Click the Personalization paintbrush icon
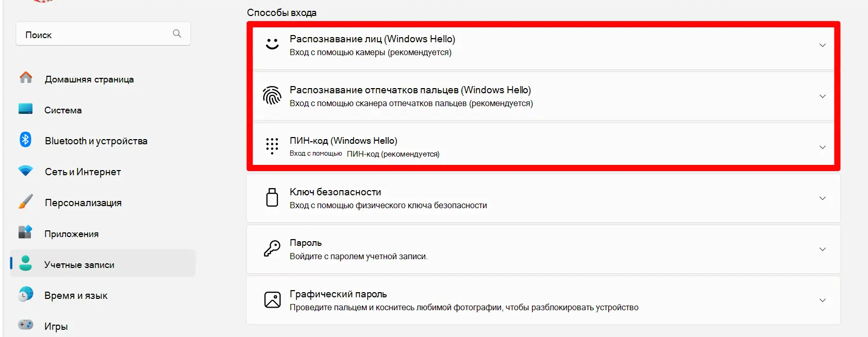Viewport: 868px width, 337px height. [25, 201]
